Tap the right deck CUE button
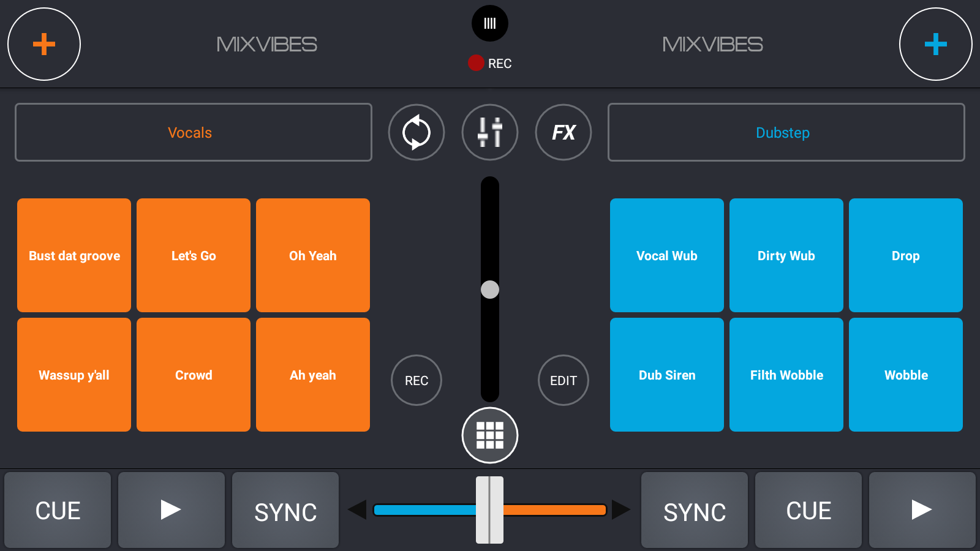Image resolution: width=980 pixels, height=551 pixels. (809, 510)
